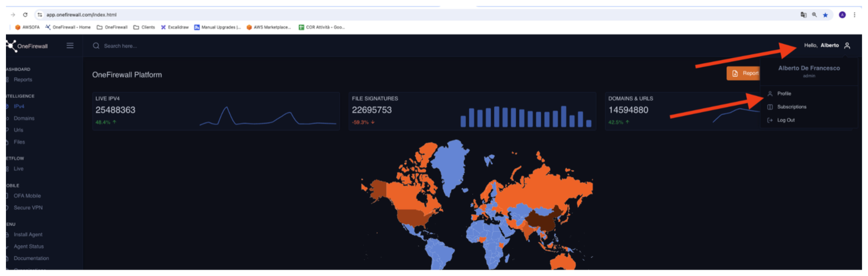Open the Chrome three-dot menu
Screen dimensions: 868x276
coord(854,15)
